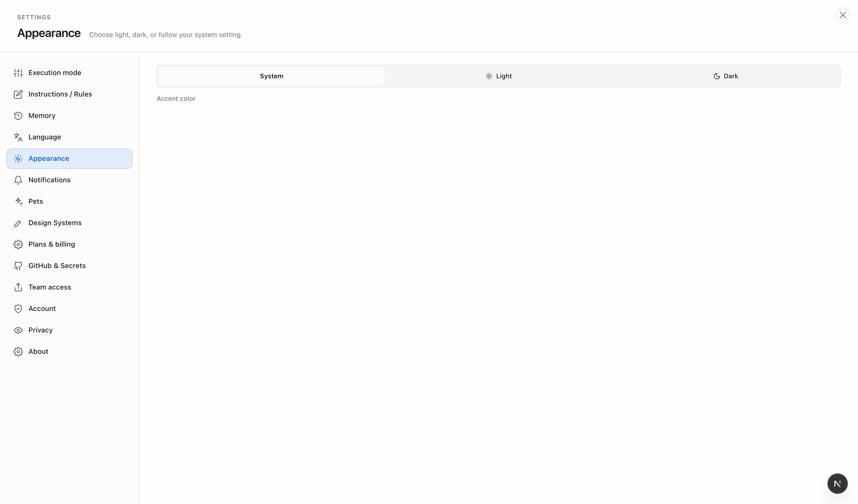Click the Memory history clock icon
858x504 pixels.
pos(18,116)
